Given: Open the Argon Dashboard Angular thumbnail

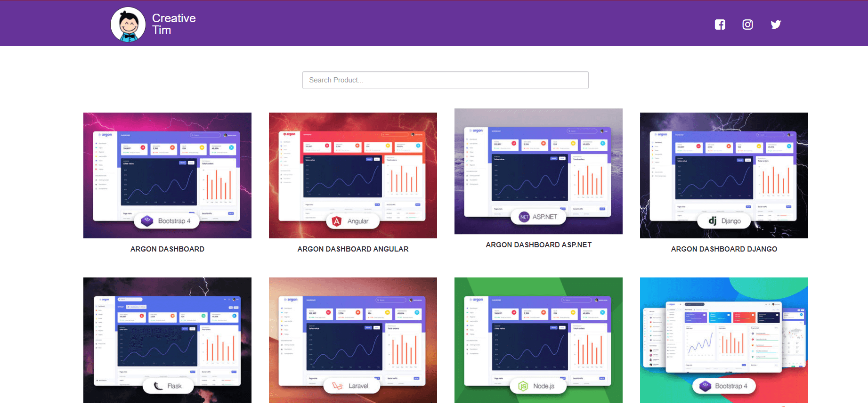Looking at the screenshot, I should coord(353,175).
